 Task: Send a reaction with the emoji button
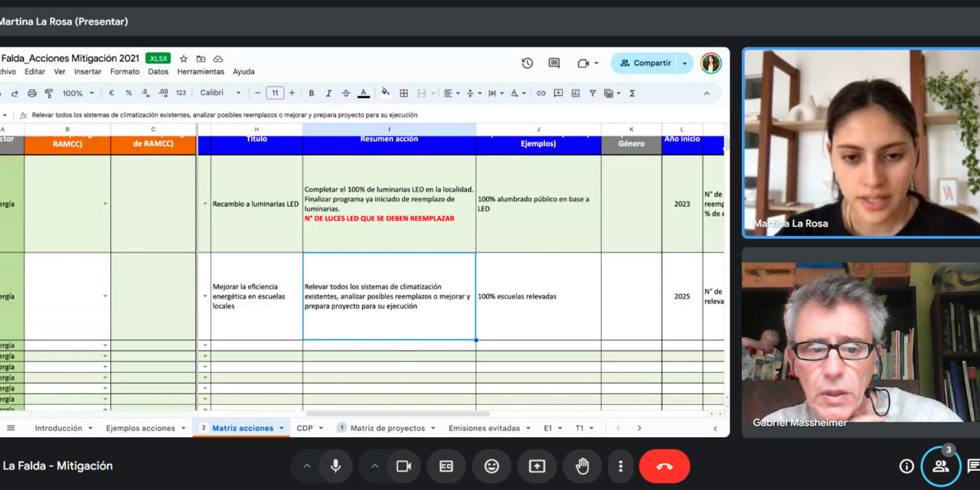click(x=492, y=466)
